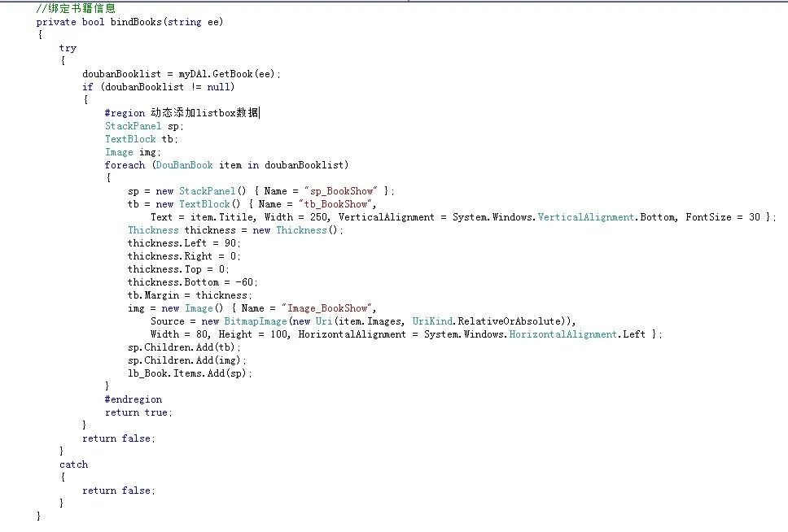Click the string "Image_BookShow"
The height and width of the screenshot is (532, 788).
point(327,308)
